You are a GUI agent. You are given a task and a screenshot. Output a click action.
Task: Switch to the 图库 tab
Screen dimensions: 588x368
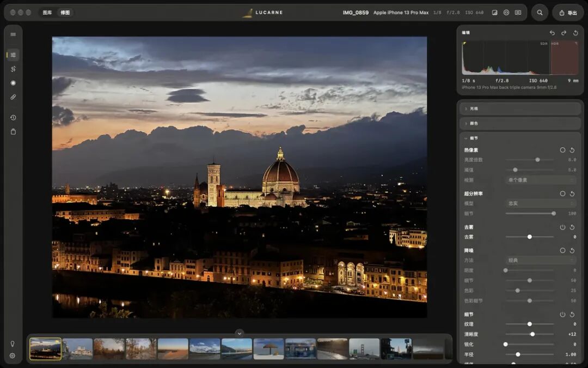pyautogui.click(x=47, y=13)
